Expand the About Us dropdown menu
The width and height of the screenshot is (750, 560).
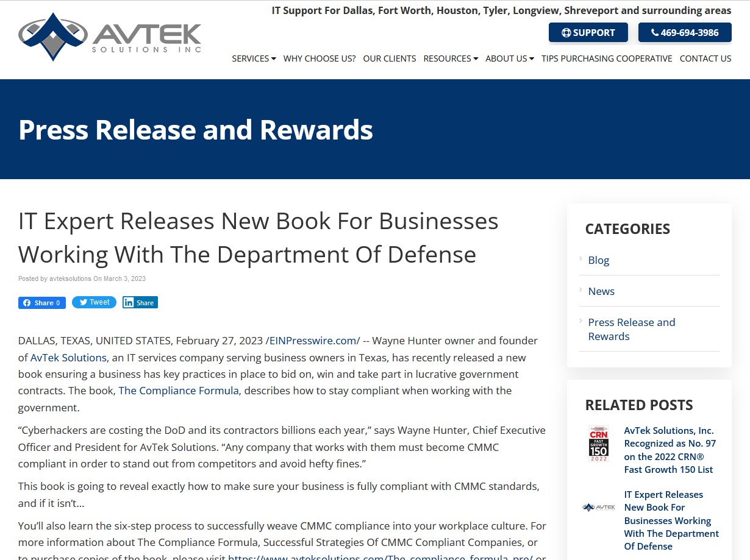pyautogui.click(x=510, y=58)
